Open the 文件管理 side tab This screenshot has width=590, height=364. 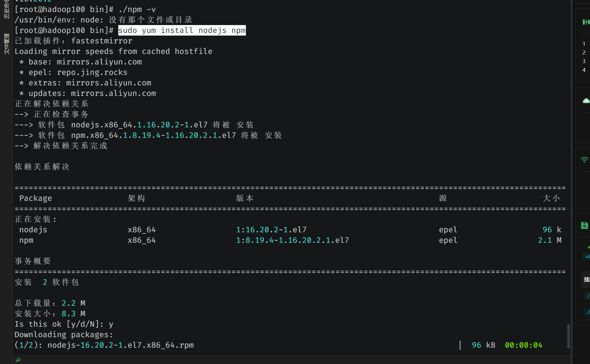tap(6, 44)
